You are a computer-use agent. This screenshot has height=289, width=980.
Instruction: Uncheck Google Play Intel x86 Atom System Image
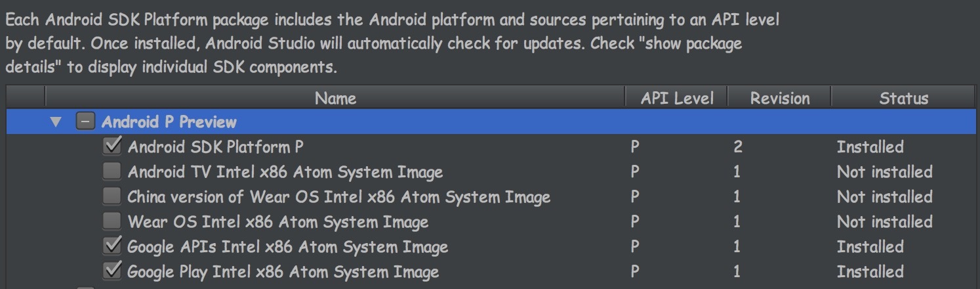pos(112,271)
